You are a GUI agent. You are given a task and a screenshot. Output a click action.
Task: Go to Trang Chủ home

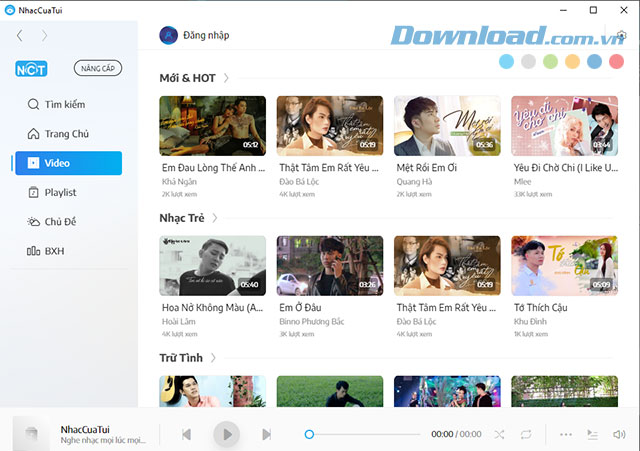pos(66,134)
